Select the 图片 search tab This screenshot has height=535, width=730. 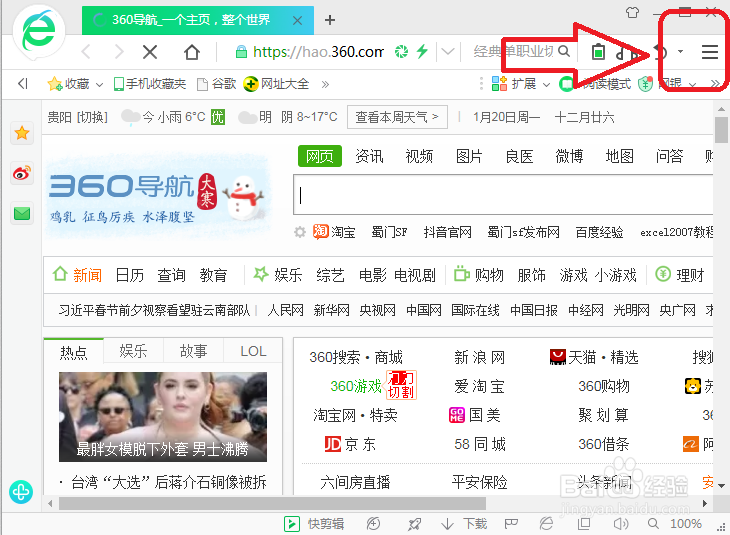(469, 156)
